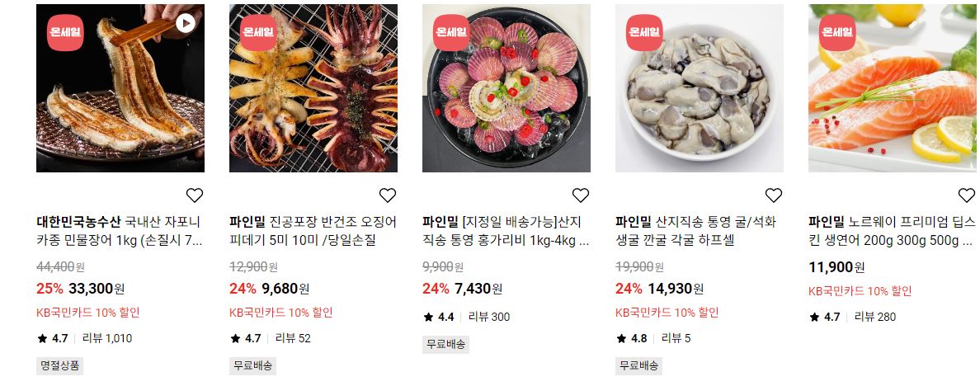980x386 pixels.
Task: Open 파인밀 노르웨이 생연어 title link
Action: pyautogui.click(x=892, y=231)
